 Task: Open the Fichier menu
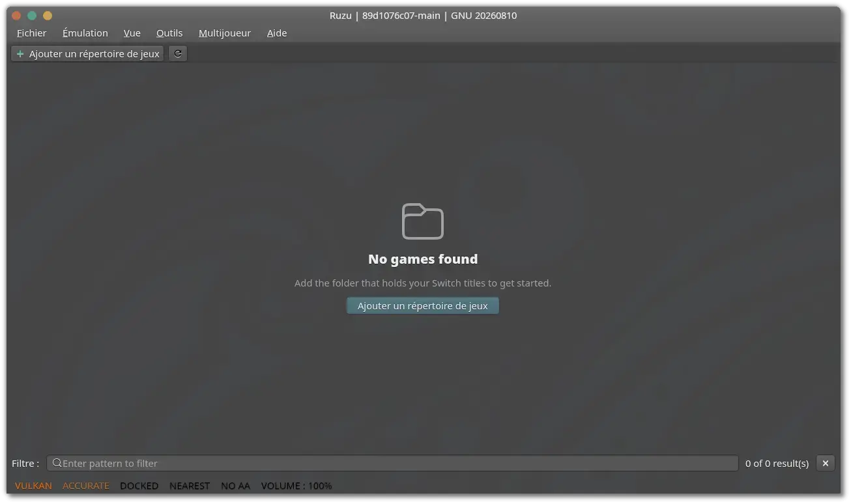pos(32,33)
